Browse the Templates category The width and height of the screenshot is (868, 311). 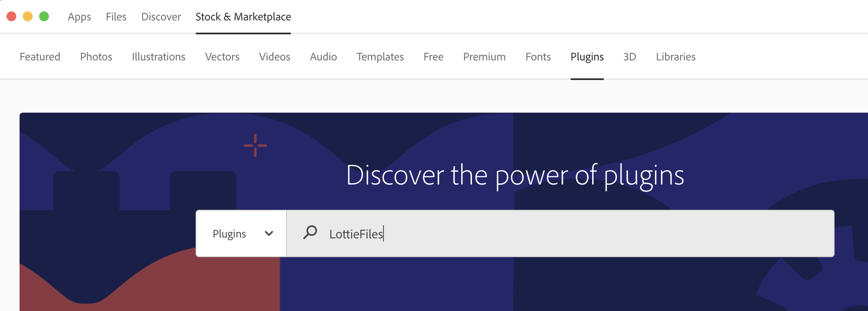[380, 57]
